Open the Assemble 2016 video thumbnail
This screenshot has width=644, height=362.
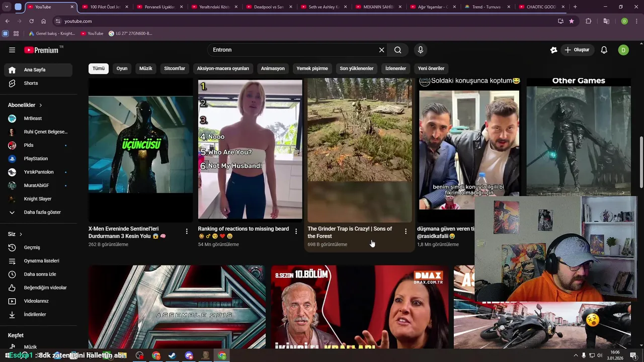click(x=177, y=307)
